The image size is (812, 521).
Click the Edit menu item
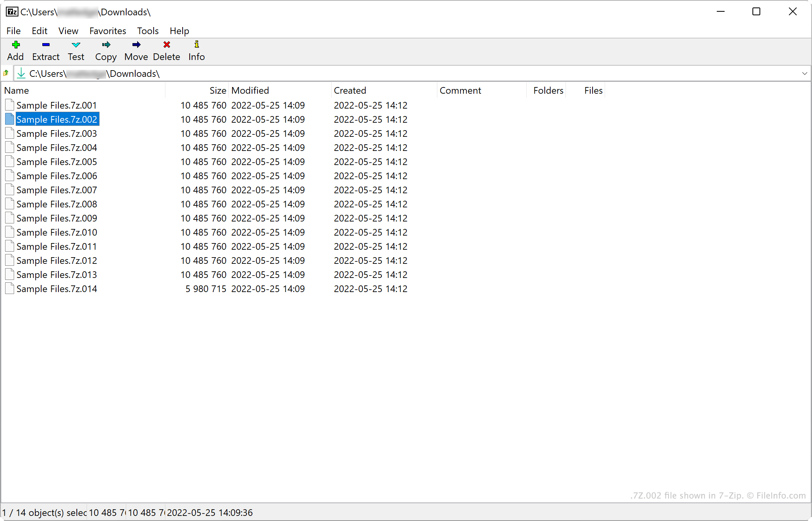pyautogui.click(x=39, y=31)
